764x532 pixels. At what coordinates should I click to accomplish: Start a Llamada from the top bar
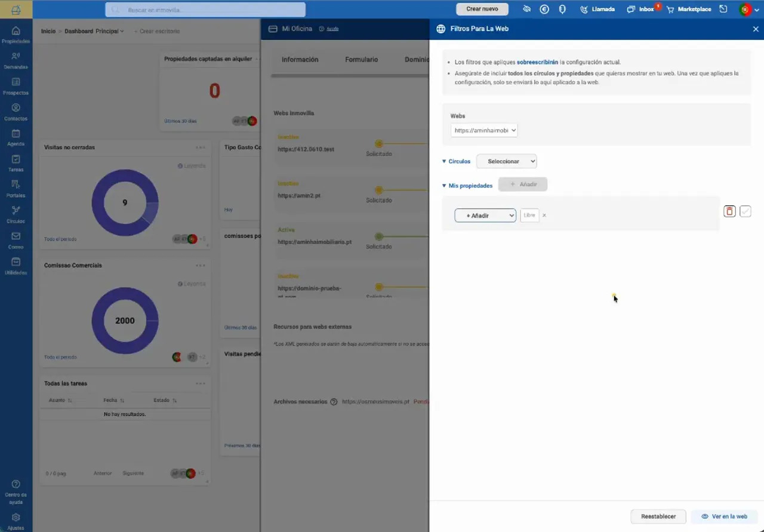(597, 9)
